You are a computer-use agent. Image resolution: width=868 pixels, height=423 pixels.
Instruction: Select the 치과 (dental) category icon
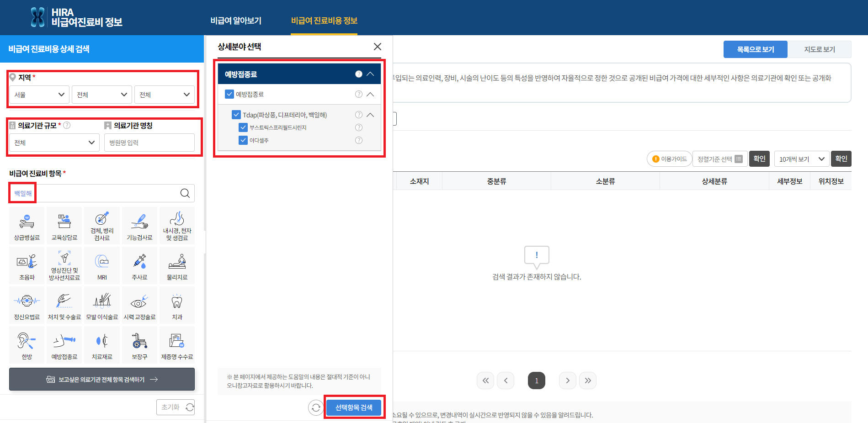(176, 305)
